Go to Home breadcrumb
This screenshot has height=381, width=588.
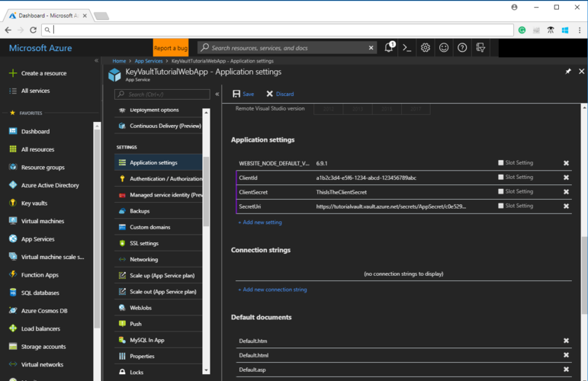119,61
